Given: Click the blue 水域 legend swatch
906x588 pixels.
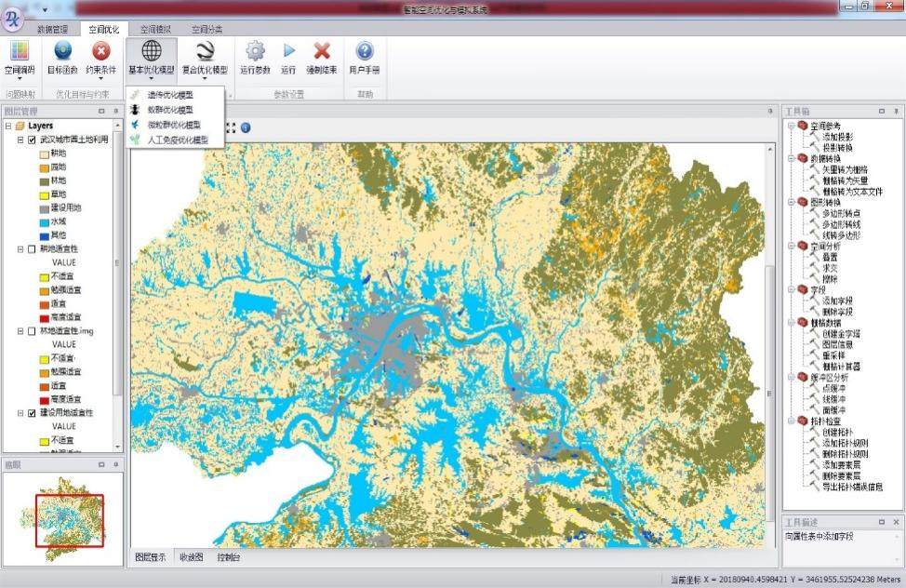Looking at the screenshot, I should point(44,221).
